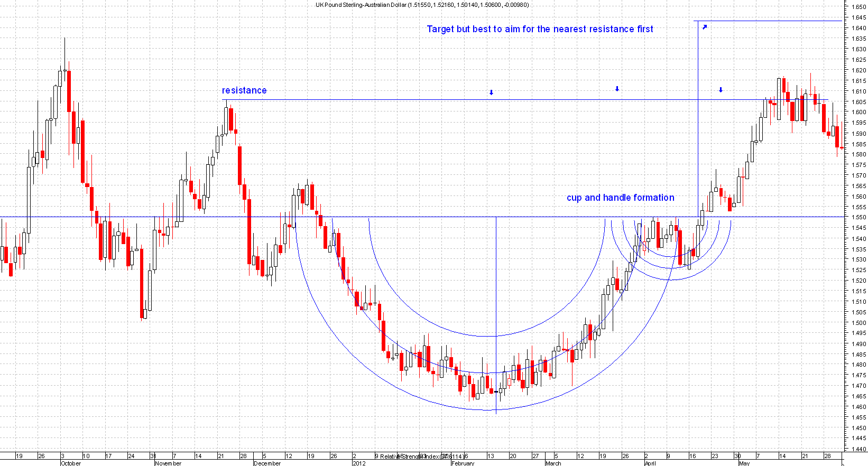Click the 1.550 price level on right axis
The height and width of the screenshot is (466, 868).
[858, 217]
